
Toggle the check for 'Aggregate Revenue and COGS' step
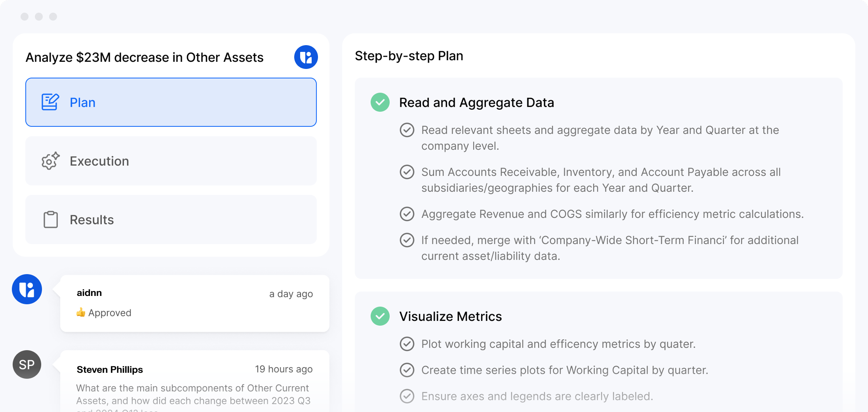coord(407,214)
